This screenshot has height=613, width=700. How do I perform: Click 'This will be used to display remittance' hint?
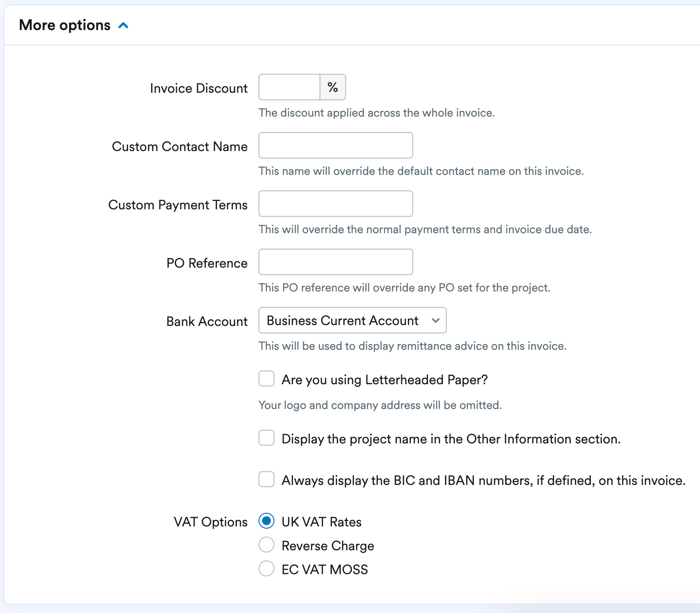coord(413,346)
